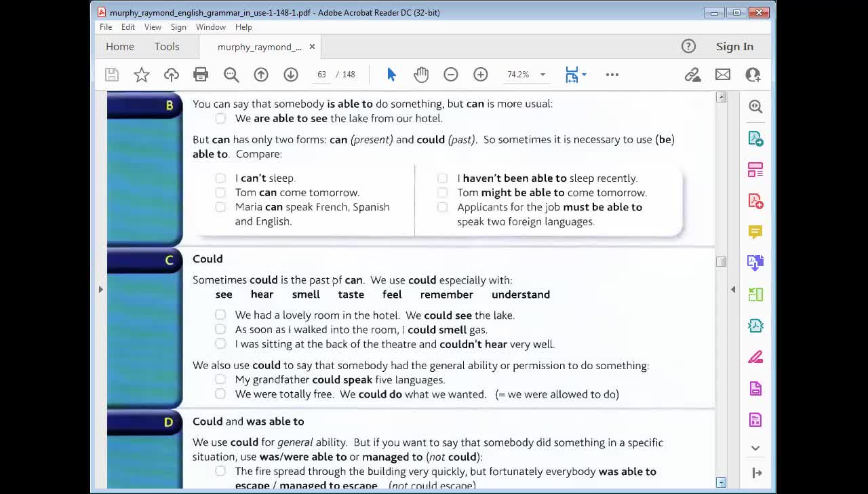Screen dimensions: 868x494
Task: Check box for 'As soon as I walked'
Action: [220, 329]
